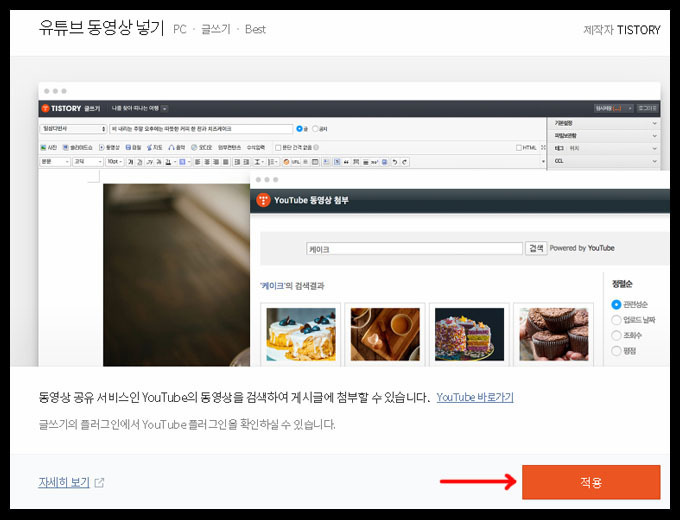Click the 외부컨텐츠 toolbar item
This screenshot has width=680, height=520.
(229, 147)
